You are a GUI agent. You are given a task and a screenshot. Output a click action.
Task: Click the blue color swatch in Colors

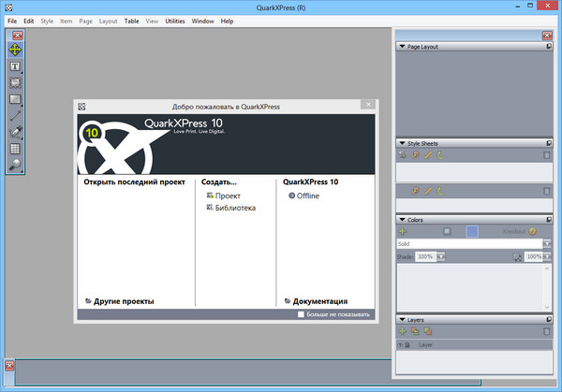point(472,231)
